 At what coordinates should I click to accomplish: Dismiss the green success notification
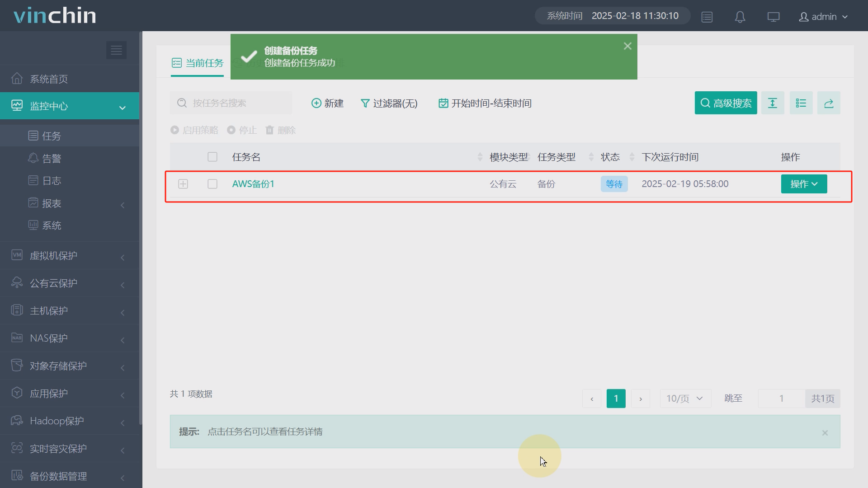627,46
